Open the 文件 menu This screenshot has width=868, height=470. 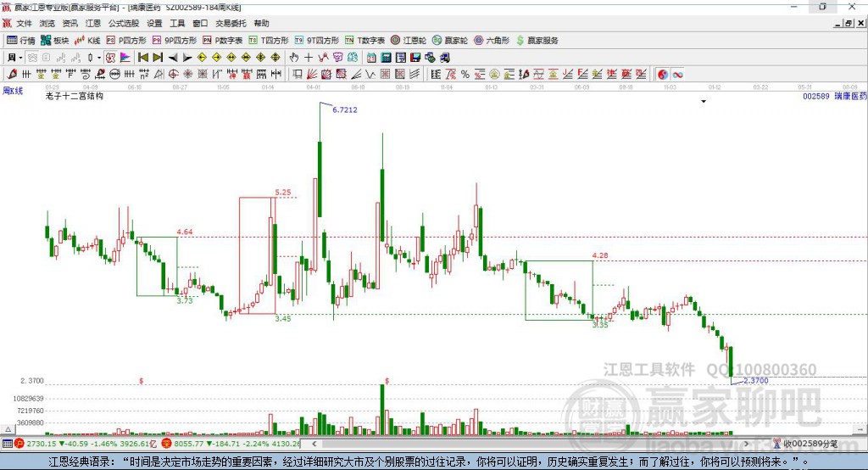[x=24, y=23]
